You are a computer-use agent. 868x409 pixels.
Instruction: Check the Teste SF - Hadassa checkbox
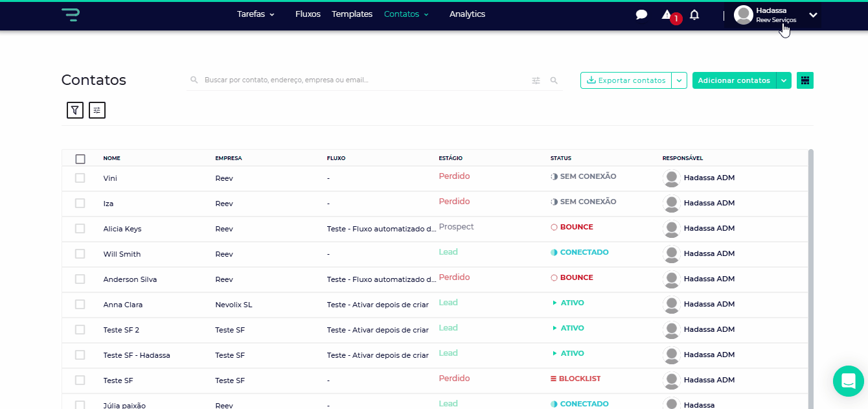tap(80, 355)
